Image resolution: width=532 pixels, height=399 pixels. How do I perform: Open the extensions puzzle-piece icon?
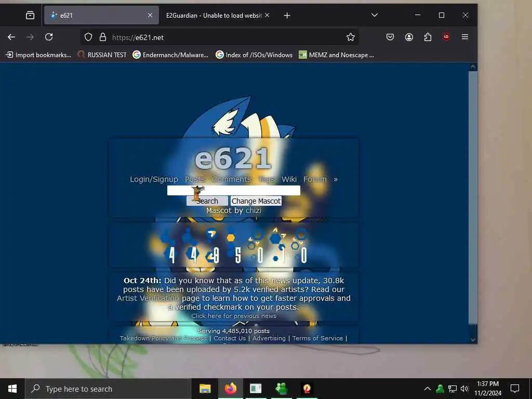[428, 37]
